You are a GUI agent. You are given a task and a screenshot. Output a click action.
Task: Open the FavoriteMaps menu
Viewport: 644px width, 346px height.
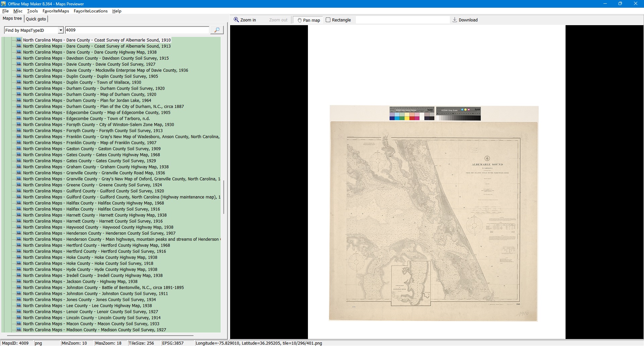tap(56, 11)
